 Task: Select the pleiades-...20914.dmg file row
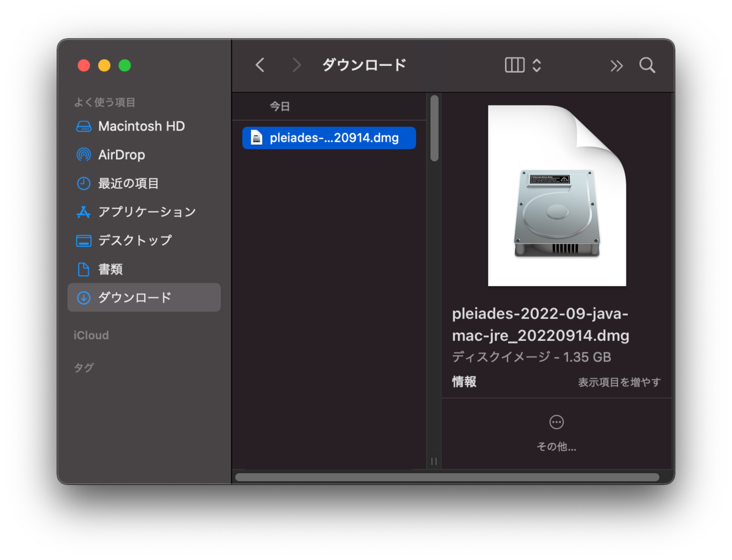pyautogui.click(x=329, y=138)
